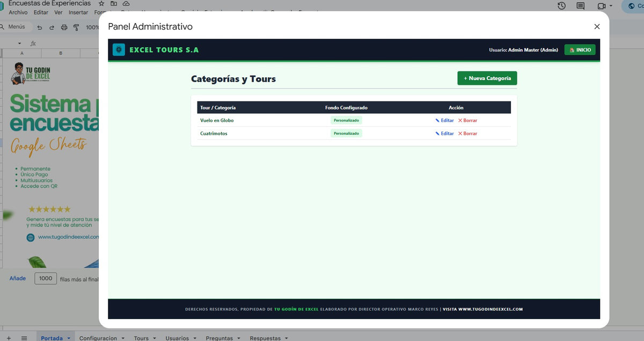This screenshot has height=341, width=644.
Task: Switch to the Preguntas sheet tab
Action: tap(219, 338)
